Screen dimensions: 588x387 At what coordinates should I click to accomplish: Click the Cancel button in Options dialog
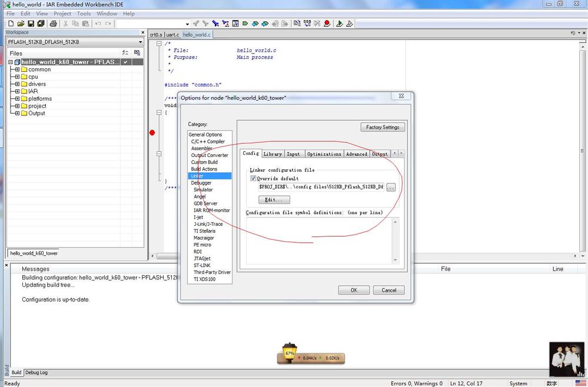(x=389, y=290)
